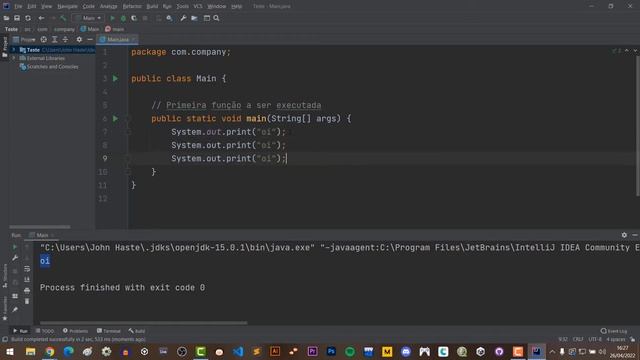The image size is (640, 360).
Task: Click the green Run button in toolbar
Action: pos(113,18)
